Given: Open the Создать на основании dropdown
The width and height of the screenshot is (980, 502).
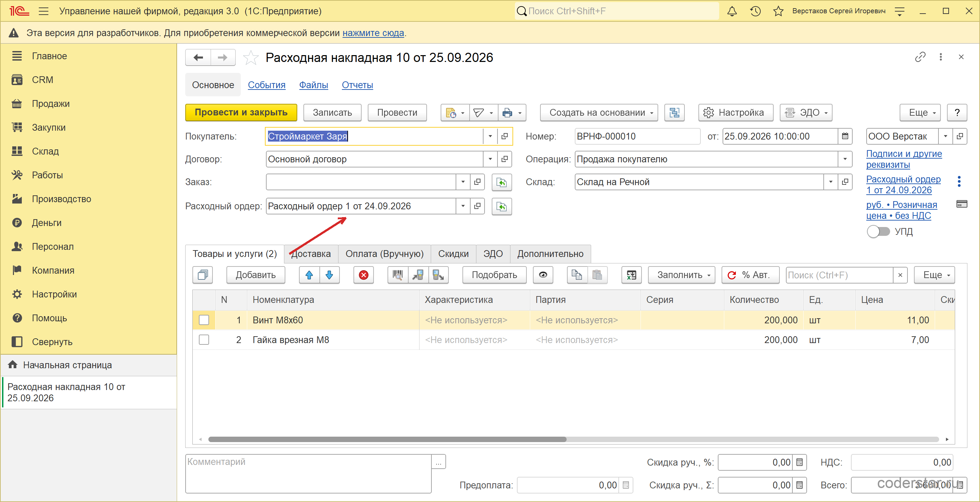Looking at the screenshot, I should point(599,113).
